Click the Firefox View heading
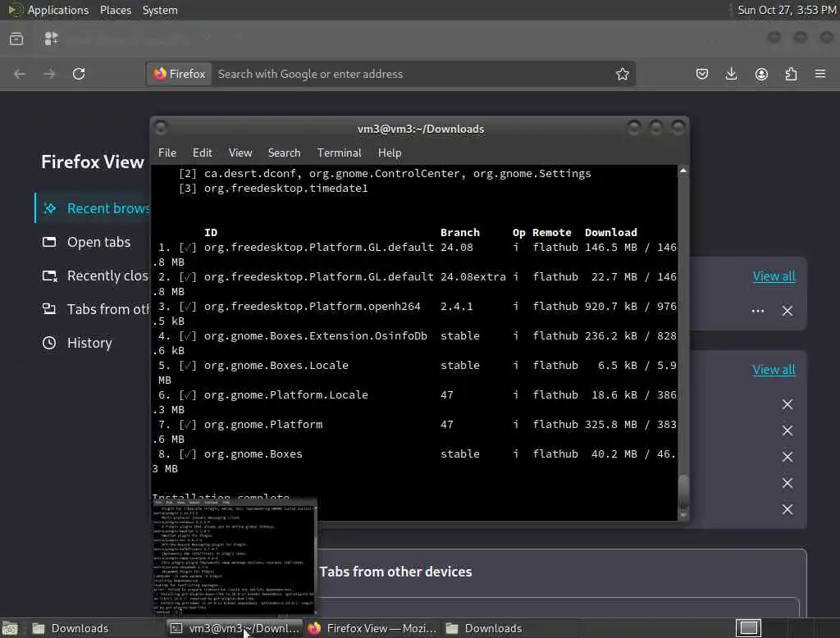This screenshot has width=840, height=638. 93,162
